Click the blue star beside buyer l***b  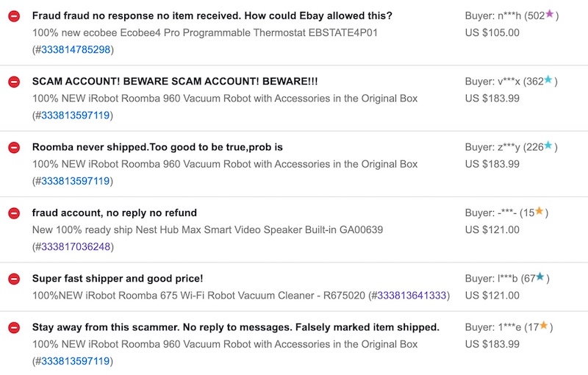(540, 277)
